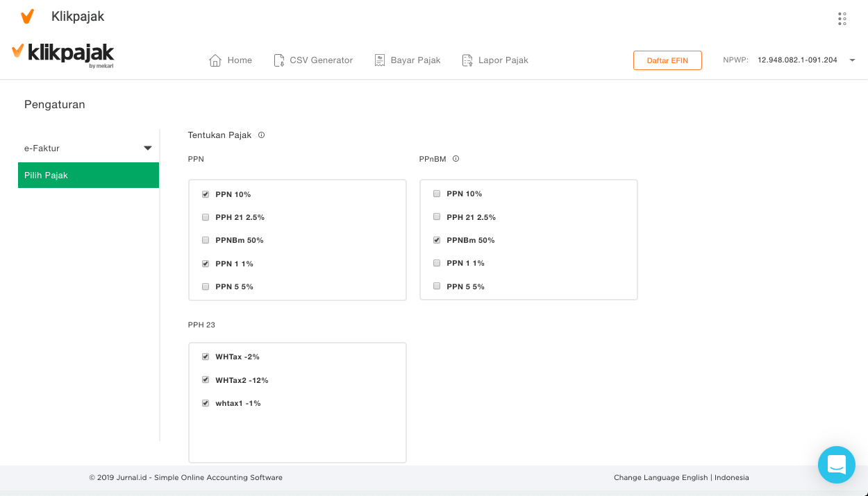Open the chat support bubble
Viewport: 868px width, 496px height.
[x=836, y=464]
